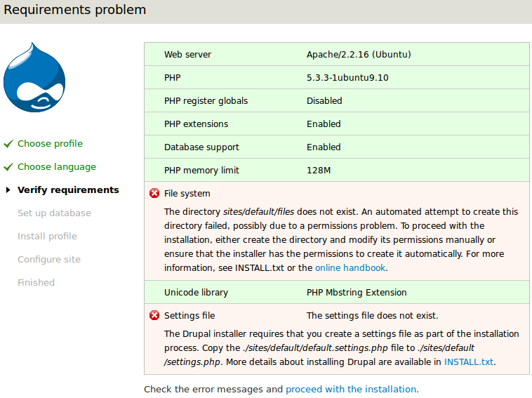Open the online handbook link
Viewport: 532px width, 398px height.
coord(350,268)
